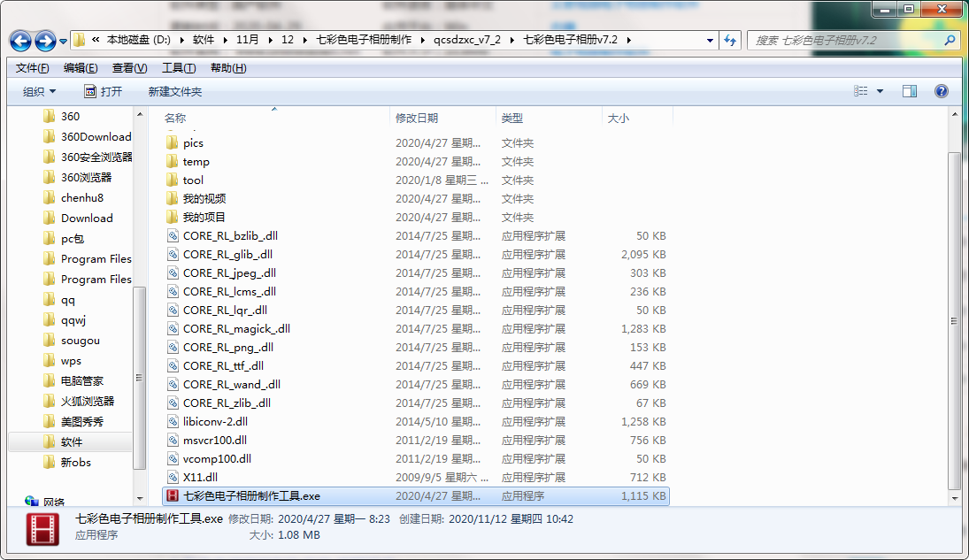Click the file list scrollbar up arrow

pos(955,114)
